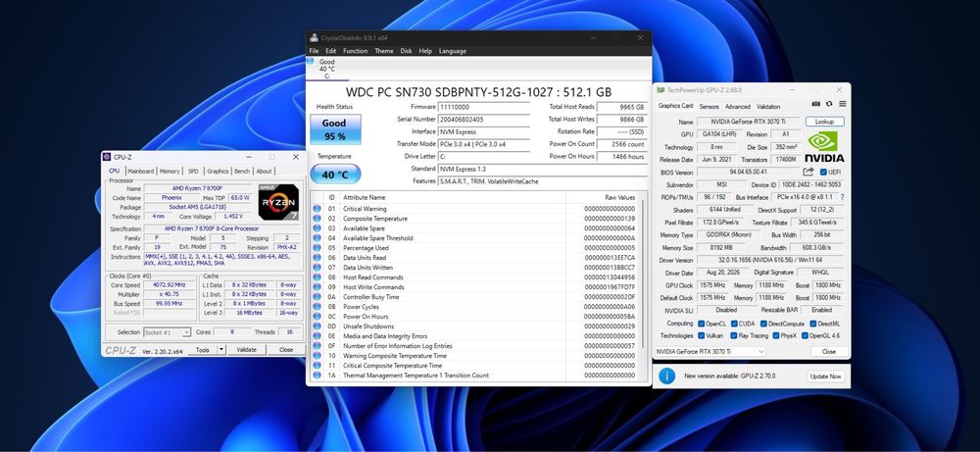The image size is (980, 452).
Task: Click the status dot for Host Read Commands
Action: pyautogui.click(x=317, y=276)
